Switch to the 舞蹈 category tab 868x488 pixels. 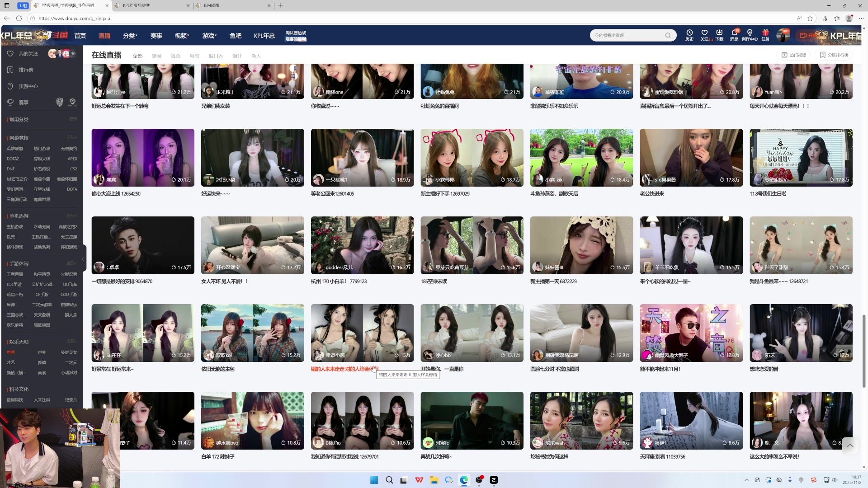coord(175,56)
